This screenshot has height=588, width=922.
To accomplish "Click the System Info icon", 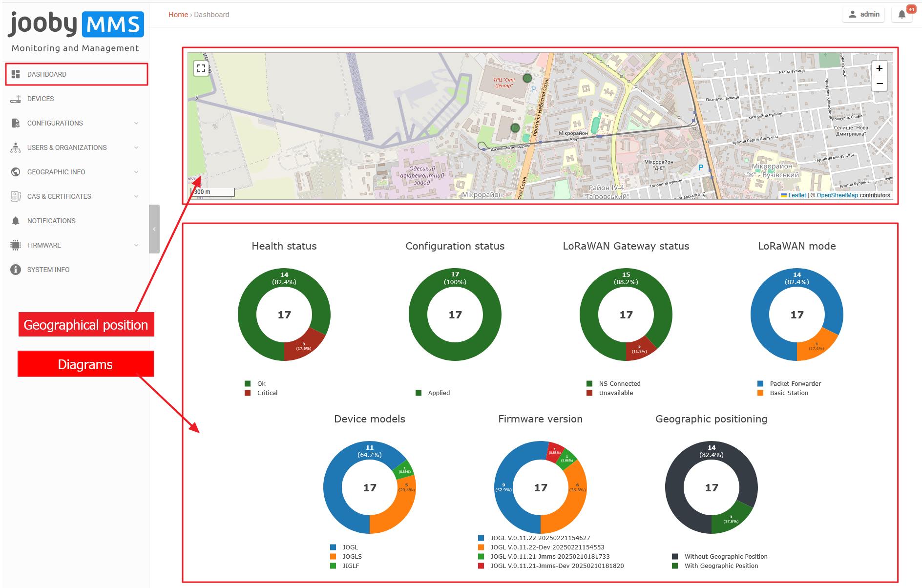I will (16, 270).
